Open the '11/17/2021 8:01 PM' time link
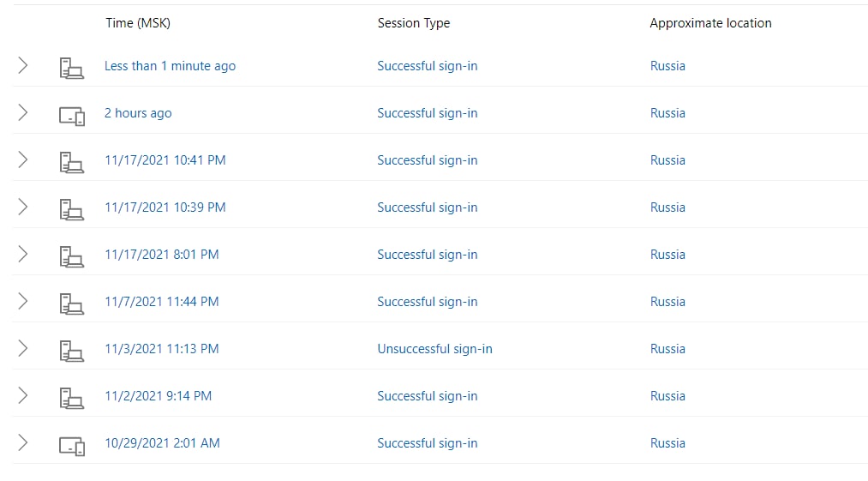This screenshot has width=868, height=481. tap(162, 255)
